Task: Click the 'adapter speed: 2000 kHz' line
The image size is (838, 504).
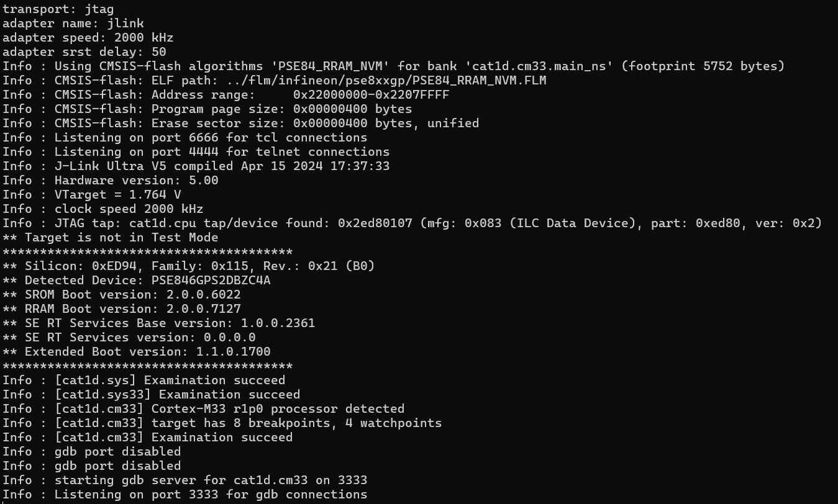Action: [x=88, y=38]
